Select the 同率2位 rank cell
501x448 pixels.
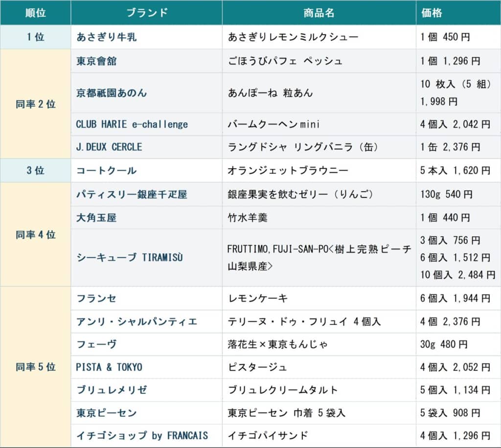tap(35, 104)
